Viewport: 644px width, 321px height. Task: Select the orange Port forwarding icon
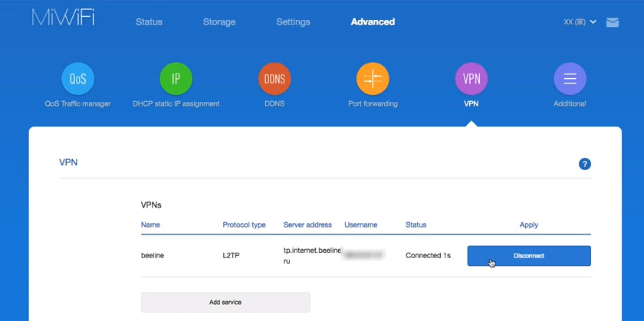(x=373, y=78)
